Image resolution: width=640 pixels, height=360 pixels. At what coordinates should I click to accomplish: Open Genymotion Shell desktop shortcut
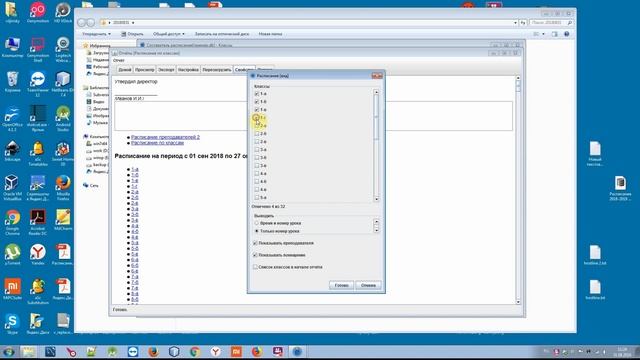click(x=38, y=49)
